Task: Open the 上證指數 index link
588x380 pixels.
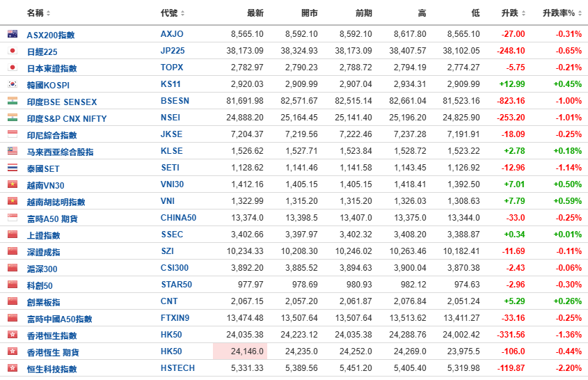Action: [x=43, y=235]
